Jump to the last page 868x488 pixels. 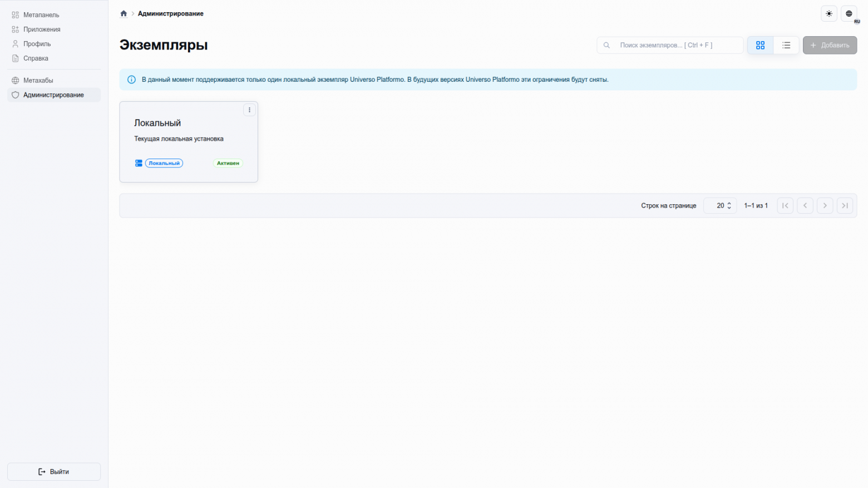(845, 205)
